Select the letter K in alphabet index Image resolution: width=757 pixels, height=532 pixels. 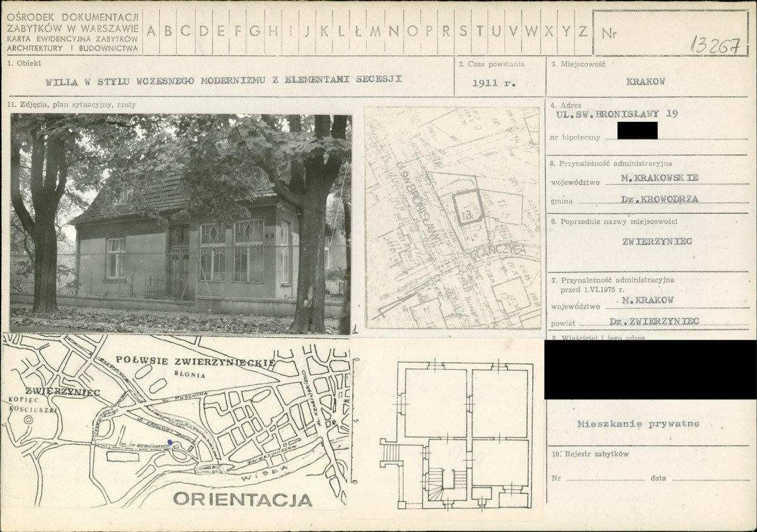tap(325, 31)
